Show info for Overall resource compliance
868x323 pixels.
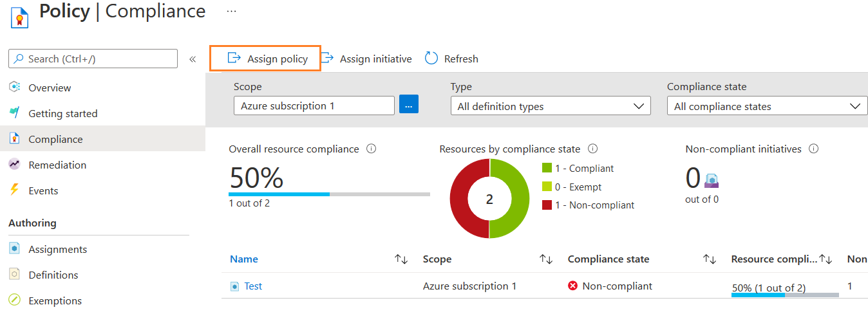(372, 149)
